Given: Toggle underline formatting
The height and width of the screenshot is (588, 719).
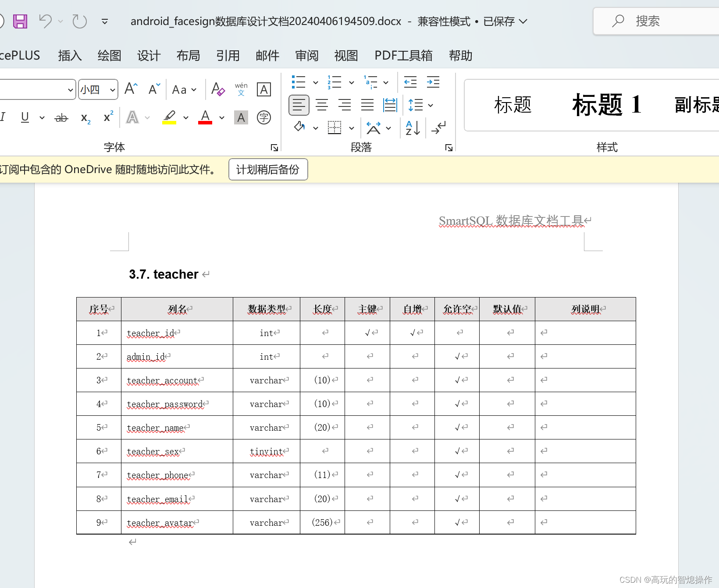Looking at the screenshot, I should (24, 117).
